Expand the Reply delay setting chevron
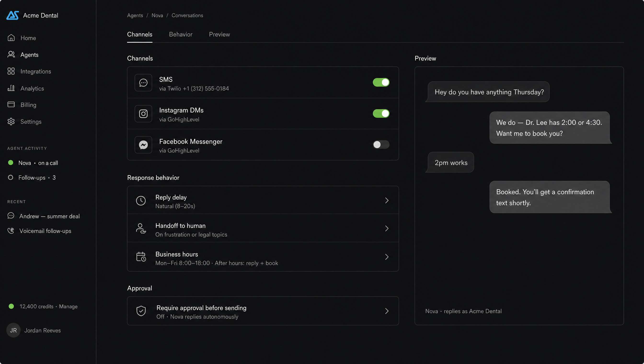 [x=387, y=200]
